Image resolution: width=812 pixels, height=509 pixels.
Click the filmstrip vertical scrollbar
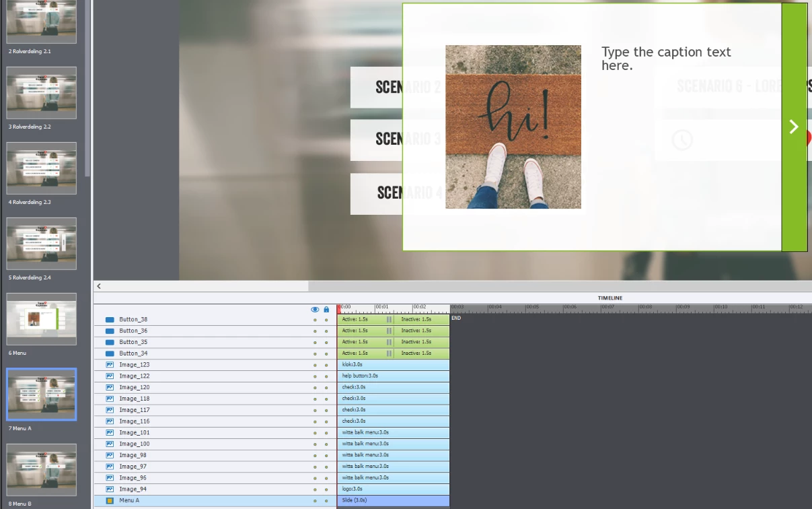pos(87,88)
